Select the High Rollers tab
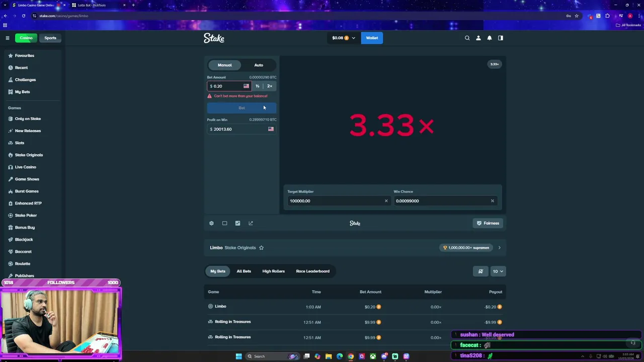 pyautogui.click(x=273, y=271)
